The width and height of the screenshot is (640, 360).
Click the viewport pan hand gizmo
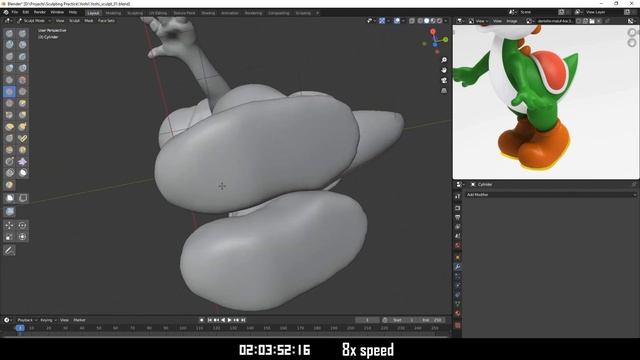coord(444,70)
